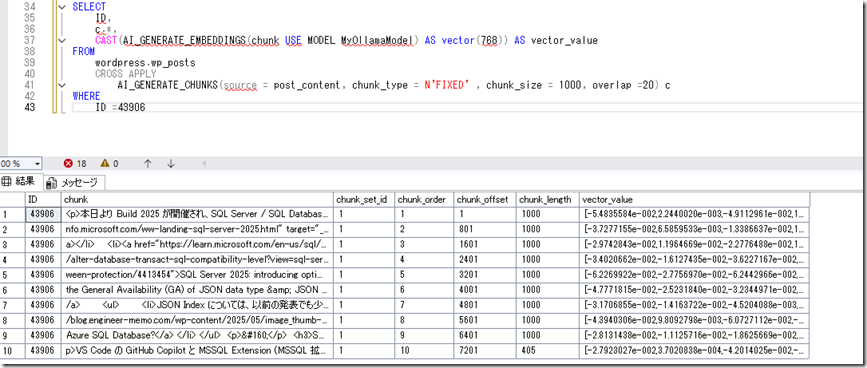
Task: Click the grid icon on 結果 tab
Action: [x=7, y=181]
